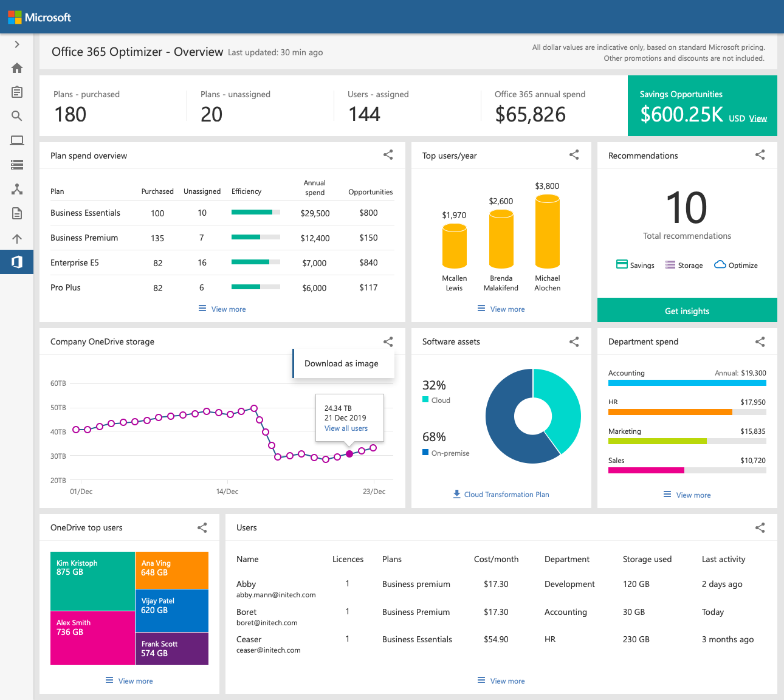Share the Department spend panel

click(x=760, y=342)
